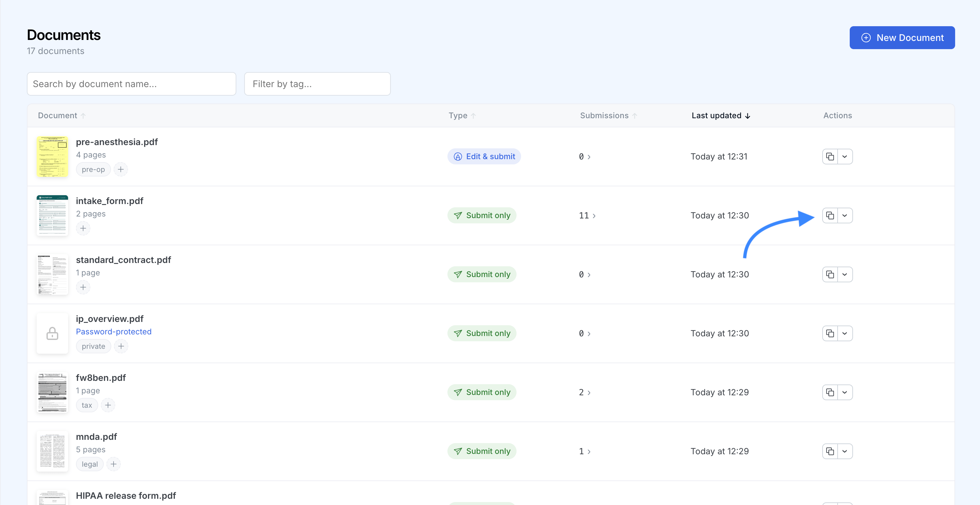The width and height of the screenshot is (980, 505).
Task: Add a tag to intake_form.pdf
Action: 83,228
